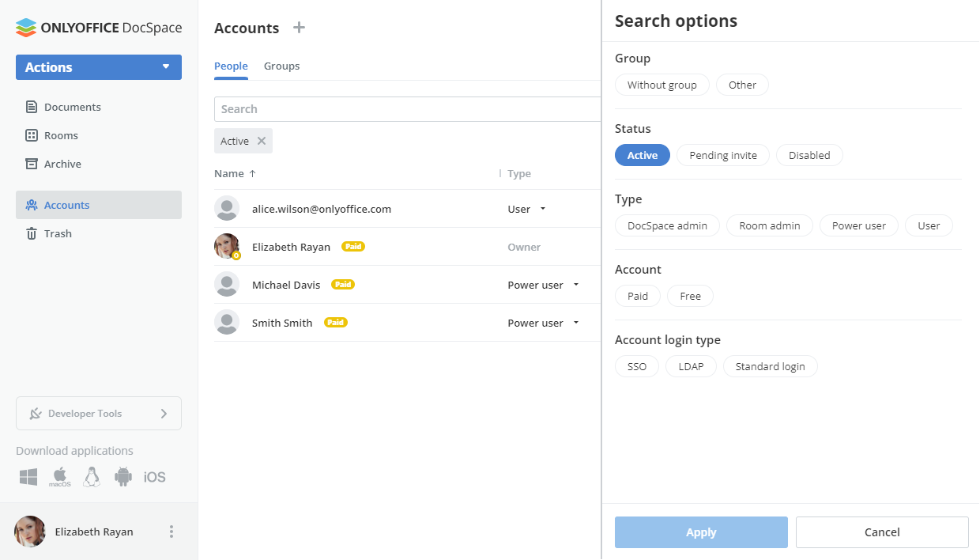Select the Paid account filter
This screenshot has height=560, width=980.
637,296
